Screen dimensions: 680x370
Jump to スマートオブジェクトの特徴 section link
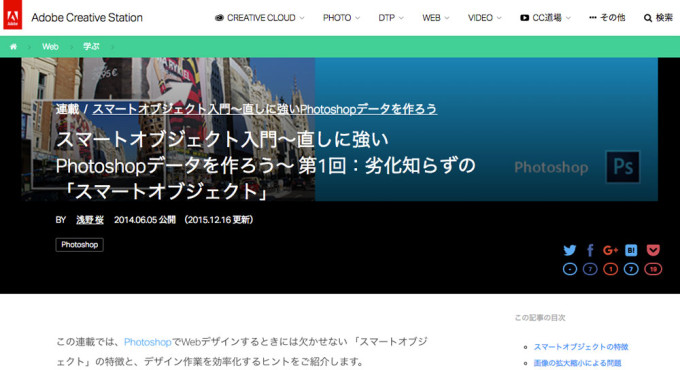click(581, 347)
